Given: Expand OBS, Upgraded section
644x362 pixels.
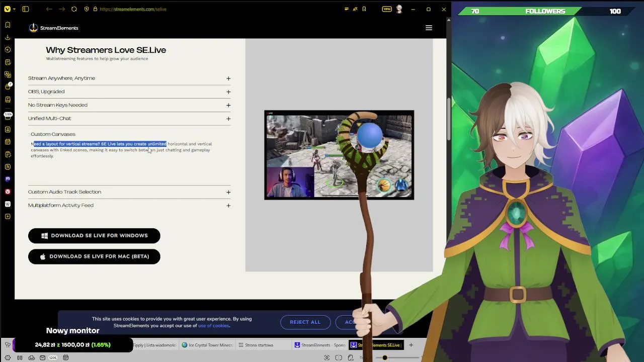Looking at the screenshot, I should tap(129, 92).
